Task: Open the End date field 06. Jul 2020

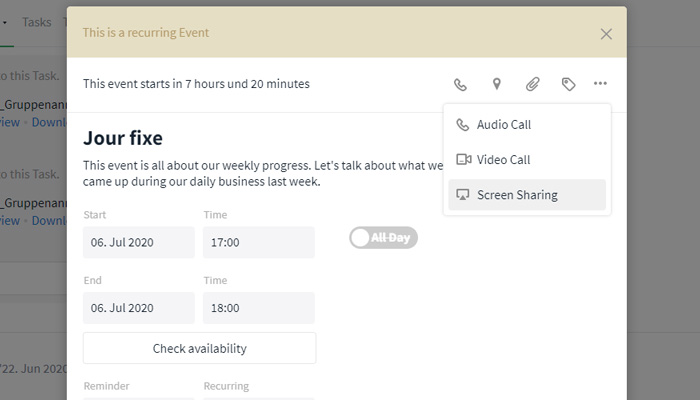Action: [139, 308]
